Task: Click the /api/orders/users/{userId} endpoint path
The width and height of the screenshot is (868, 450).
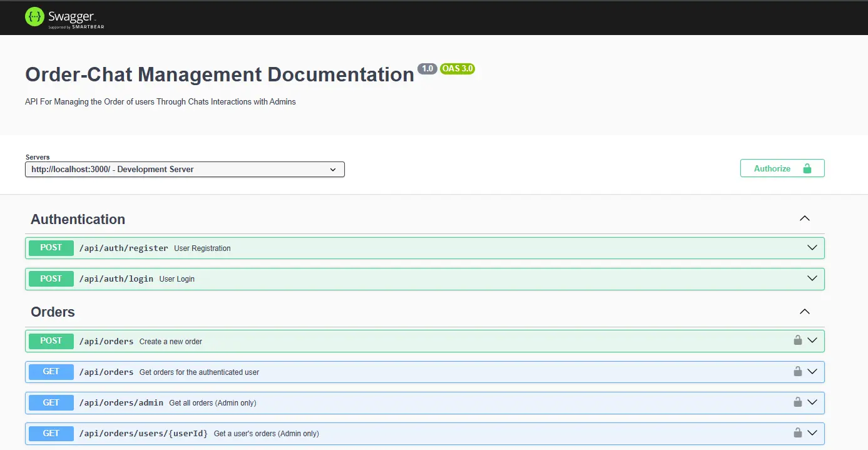Action: tap(143, 433)
